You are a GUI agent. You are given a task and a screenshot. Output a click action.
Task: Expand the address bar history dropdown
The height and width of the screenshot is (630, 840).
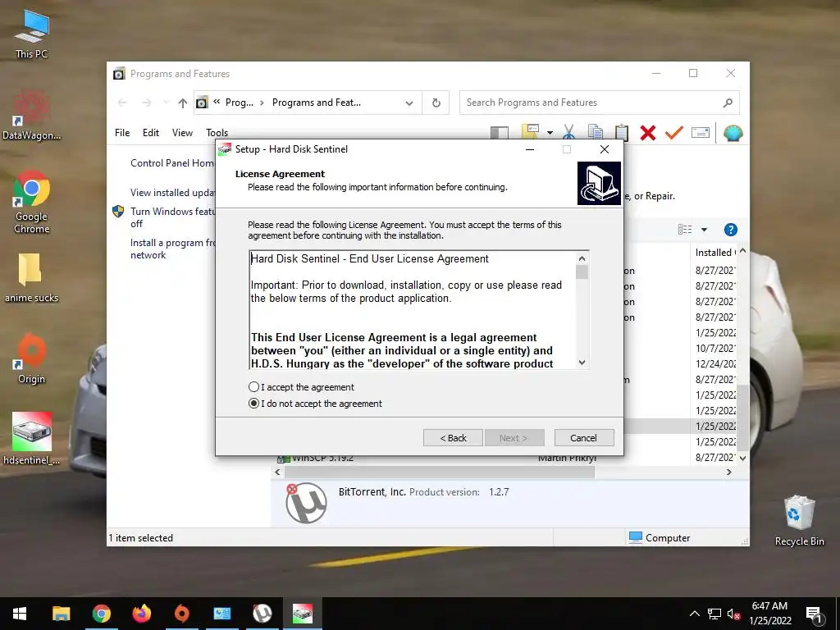click(x=409, y=103)
